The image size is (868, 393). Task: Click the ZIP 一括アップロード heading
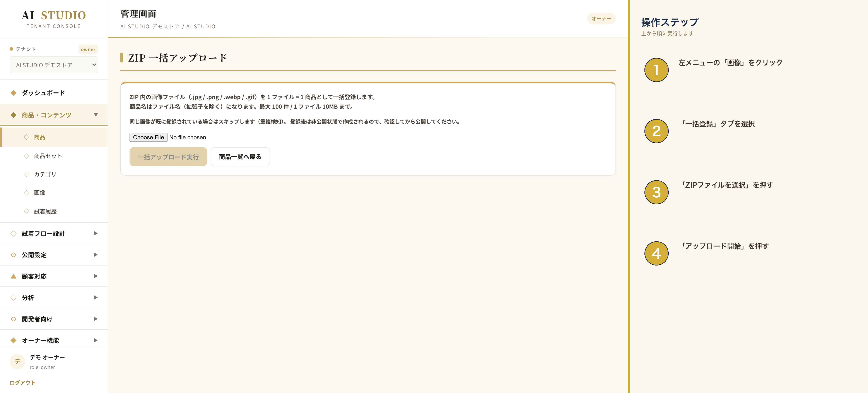point(178,58)
